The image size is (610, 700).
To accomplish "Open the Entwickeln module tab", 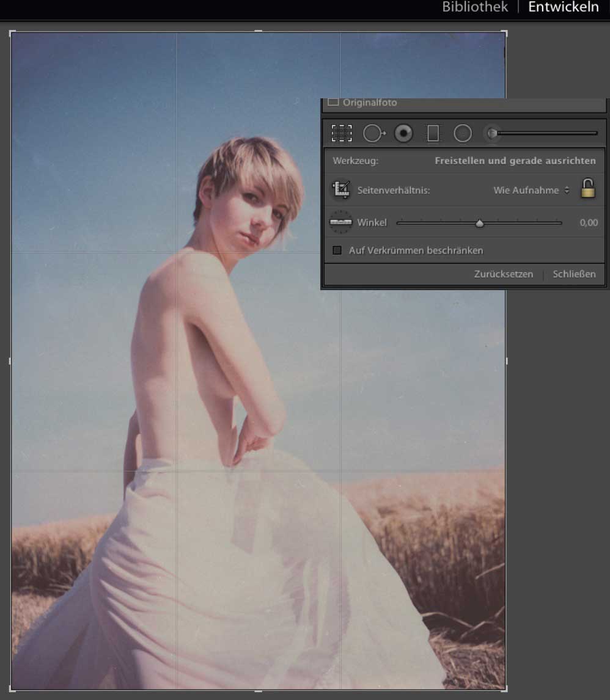I will 563,8.
